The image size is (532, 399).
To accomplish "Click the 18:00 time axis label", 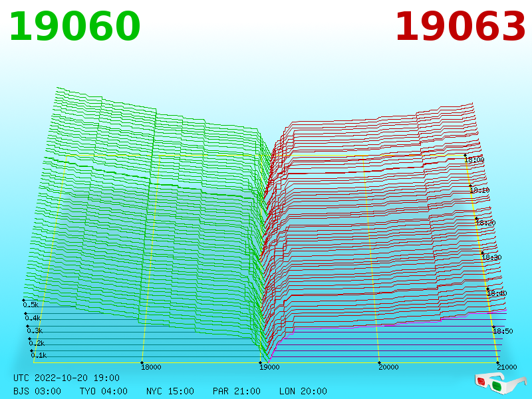I will tap(474, 160).
